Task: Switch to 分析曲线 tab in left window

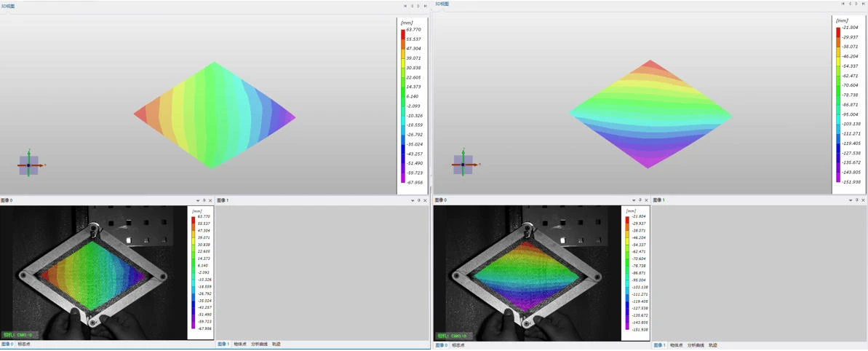Action: 260,344
